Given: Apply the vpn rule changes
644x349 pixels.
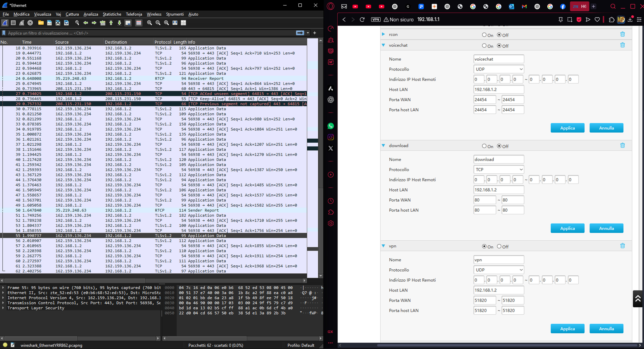Looking at the screenshot, I should [568, 329].
